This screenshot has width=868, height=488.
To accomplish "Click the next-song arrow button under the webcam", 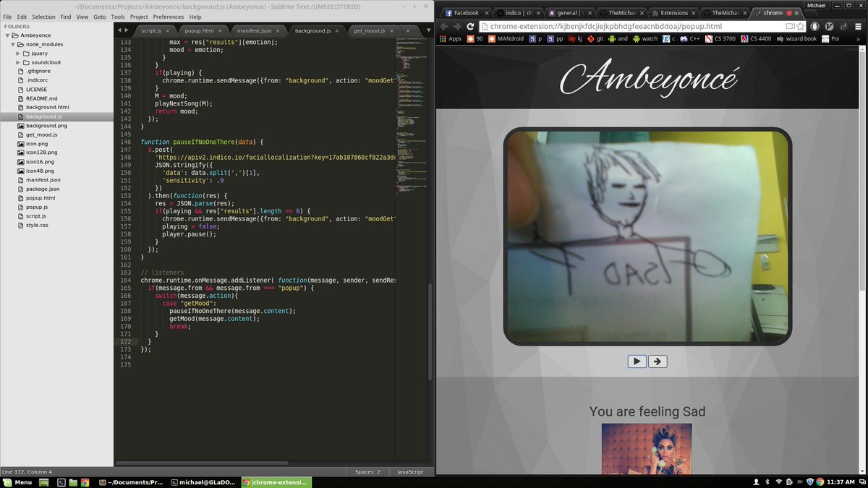I will coord(658,361).
